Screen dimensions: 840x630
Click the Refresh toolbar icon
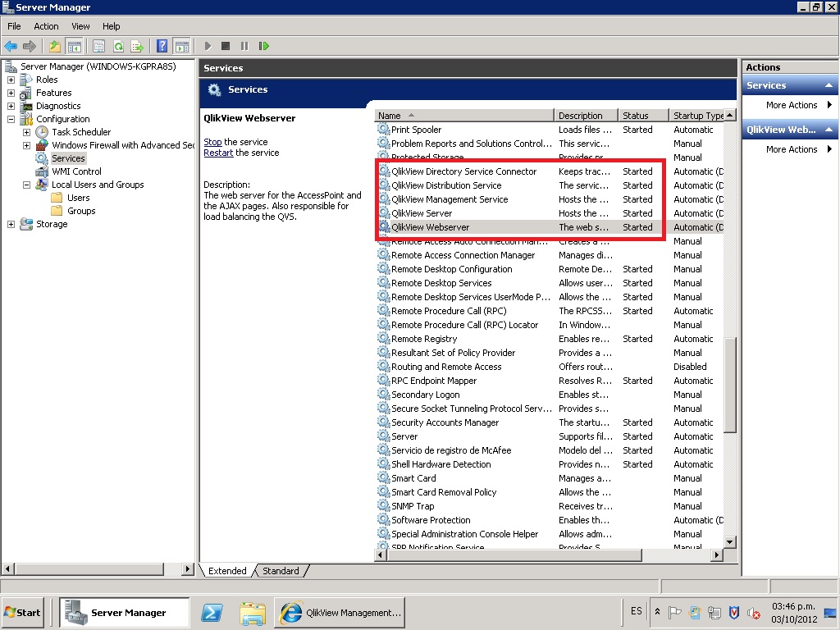pyautogui.click(x=118, y=46)
